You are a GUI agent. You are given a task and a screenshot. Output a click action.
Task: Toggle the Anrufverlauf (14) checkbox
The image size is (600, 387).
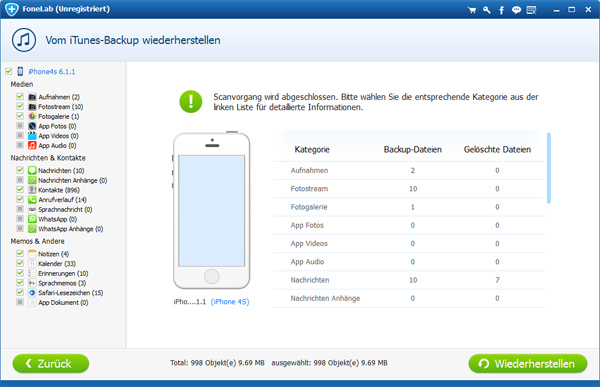click(20, 199)
